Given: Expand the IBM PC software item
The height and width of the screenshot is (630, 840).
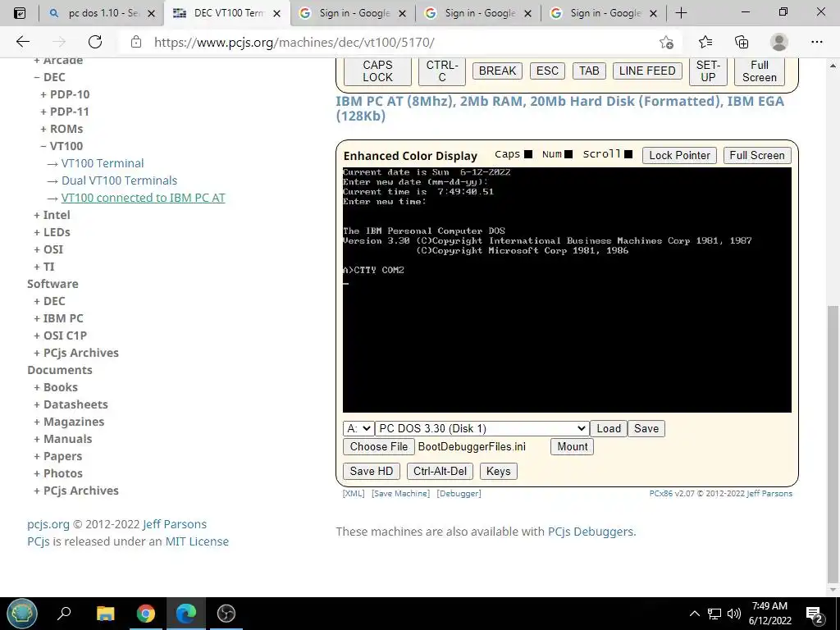Looking at the screenshot, I should pyautogui.click(x=58, y=318).
